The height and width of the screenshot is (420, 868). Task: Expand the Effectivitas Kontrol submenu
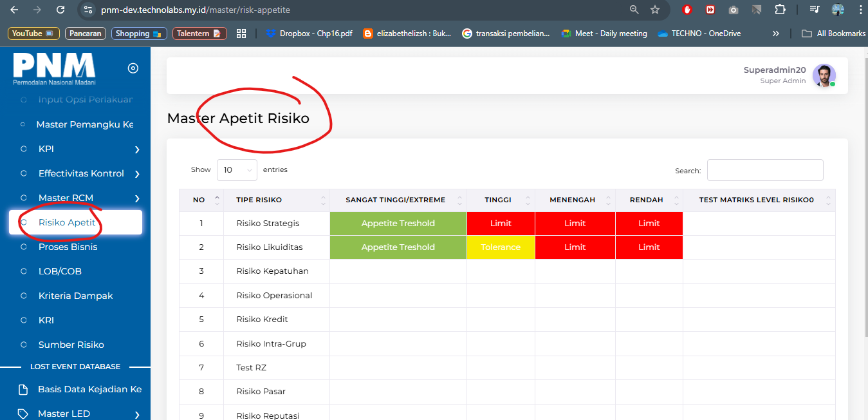click(137, 174)
